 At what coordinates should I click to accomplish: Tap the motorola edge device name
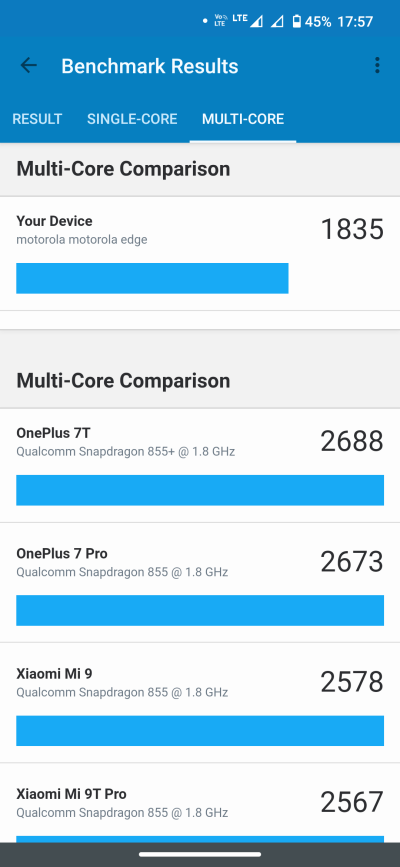click(x=82, y=239)
